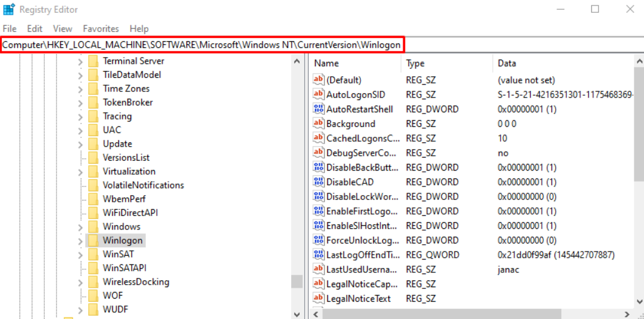Expand the WinSAT key
This screenshot has height=319, width=644.
[80, 255]
